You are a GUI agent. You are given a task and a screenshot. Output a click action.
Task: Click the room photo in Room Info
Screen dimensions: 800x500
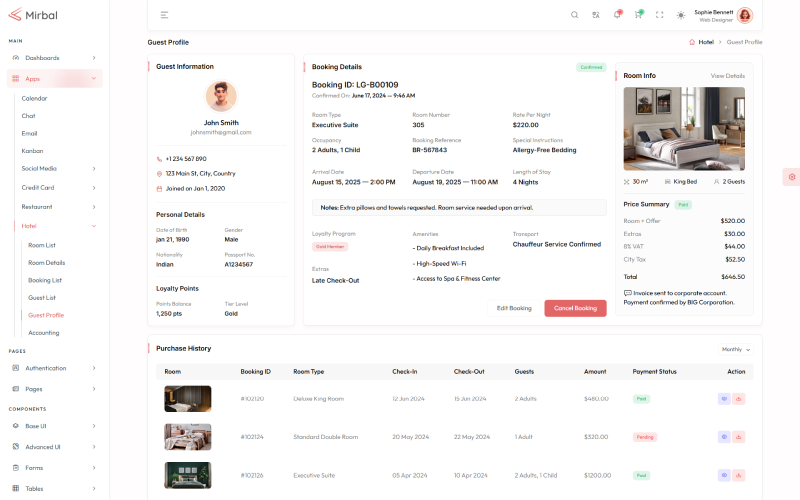tap(684, 129)
